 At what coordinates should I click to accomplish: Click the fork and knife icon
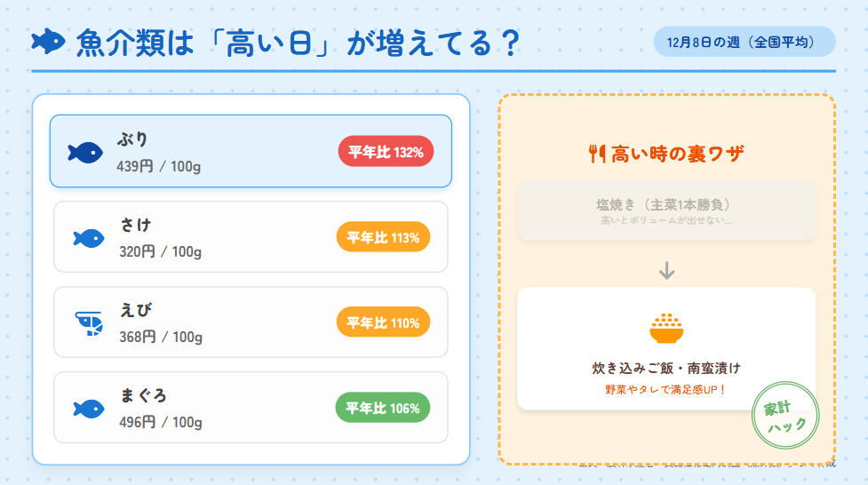597,154
